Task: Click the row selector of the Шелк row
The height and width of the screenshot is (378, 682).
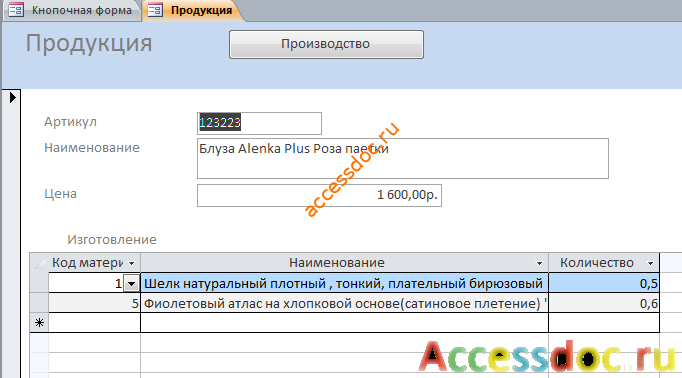Action: tap(39, 284)
